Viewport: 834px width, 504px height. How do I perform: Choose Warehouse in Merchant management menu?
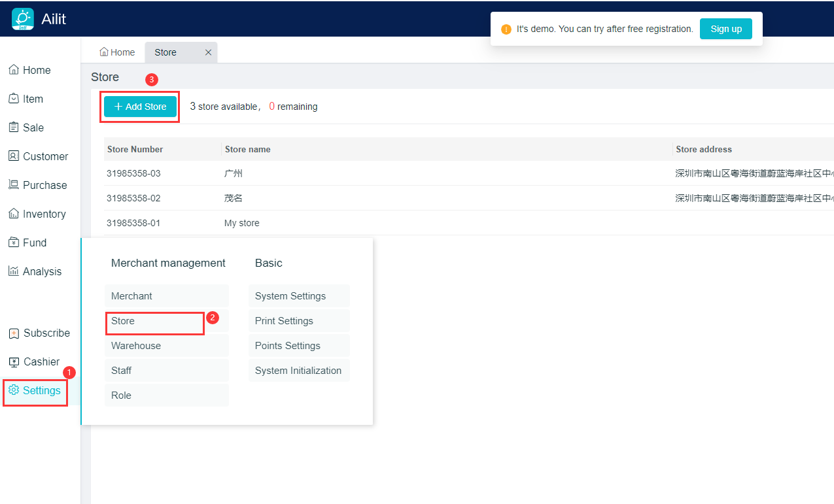tap(136, 346)
